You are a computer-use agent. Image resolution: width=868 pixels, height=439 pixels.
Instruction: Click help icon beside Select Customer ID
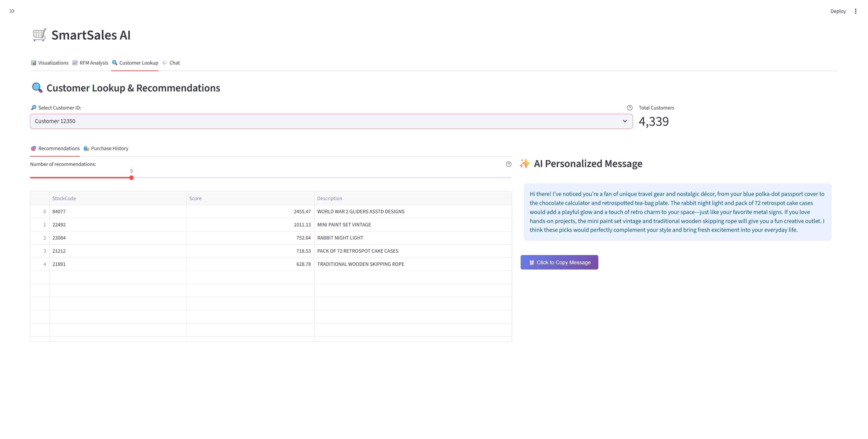point(629,108)
